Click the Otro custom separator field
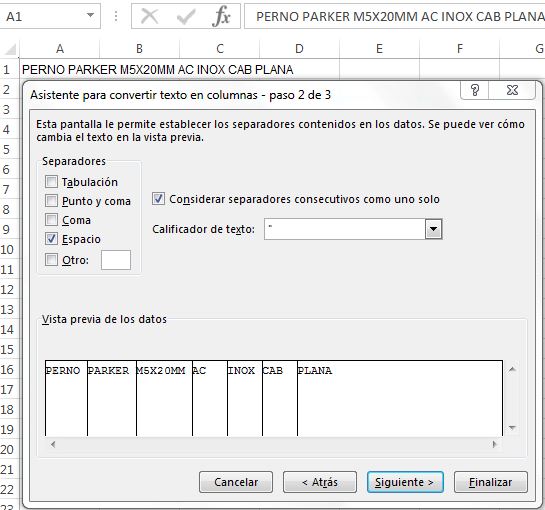This screenshot has width=545, height=510. click(116, 260)
